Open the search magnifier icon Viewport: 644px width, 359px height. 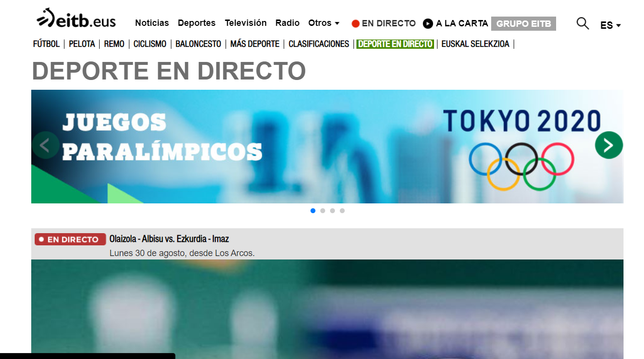click(582, 23)
